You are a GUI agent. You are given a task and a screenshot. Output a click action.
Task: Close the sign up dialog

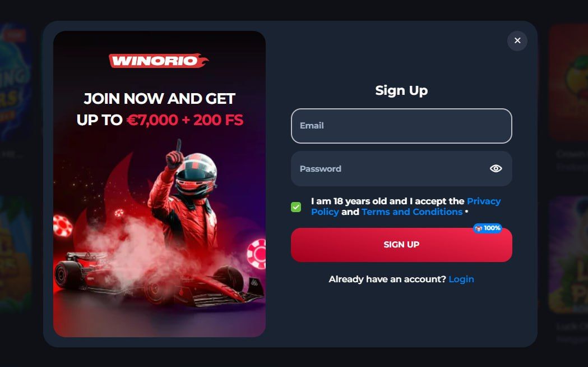[x=517, y=40]
